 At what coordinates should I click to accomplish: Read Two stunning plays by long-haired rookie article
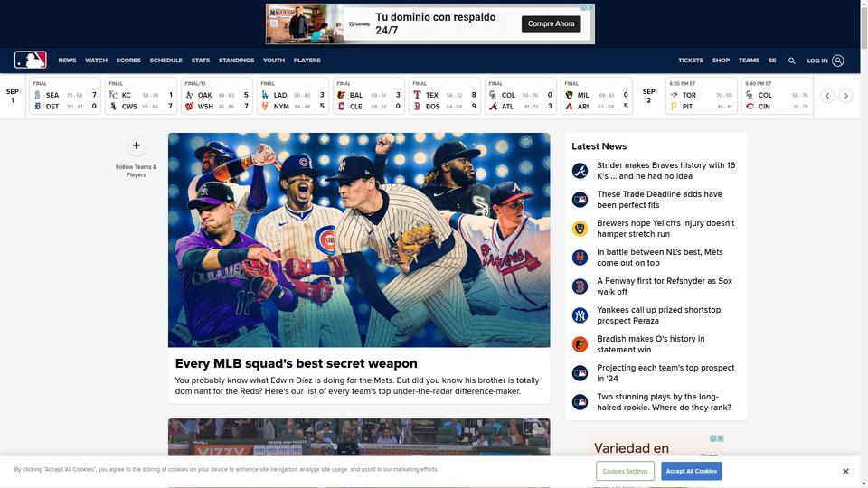coord(664,402)
